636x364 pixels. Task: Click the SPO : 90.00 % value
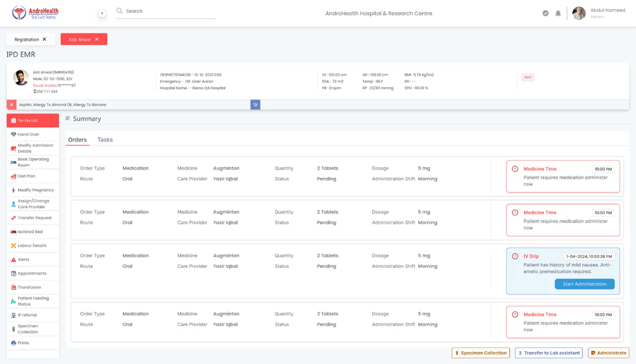coord(416,88)
